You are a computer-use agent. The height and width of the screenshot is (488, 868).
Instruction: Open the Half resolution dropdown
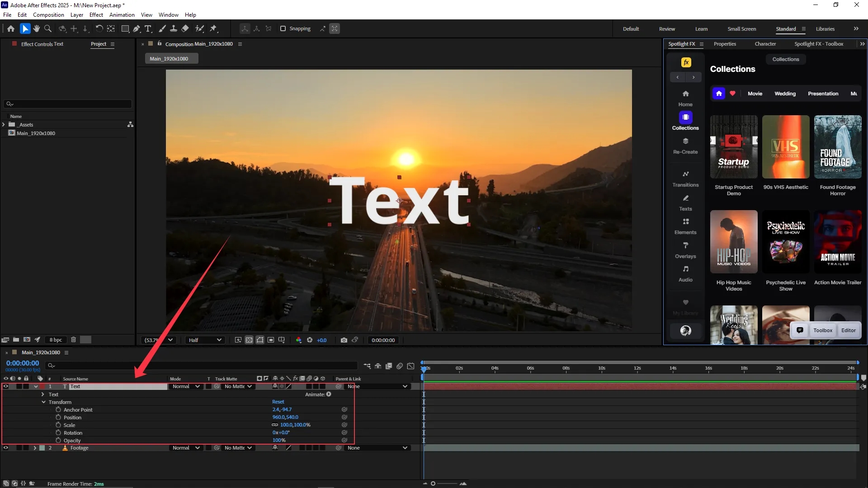tap(205, 340)
